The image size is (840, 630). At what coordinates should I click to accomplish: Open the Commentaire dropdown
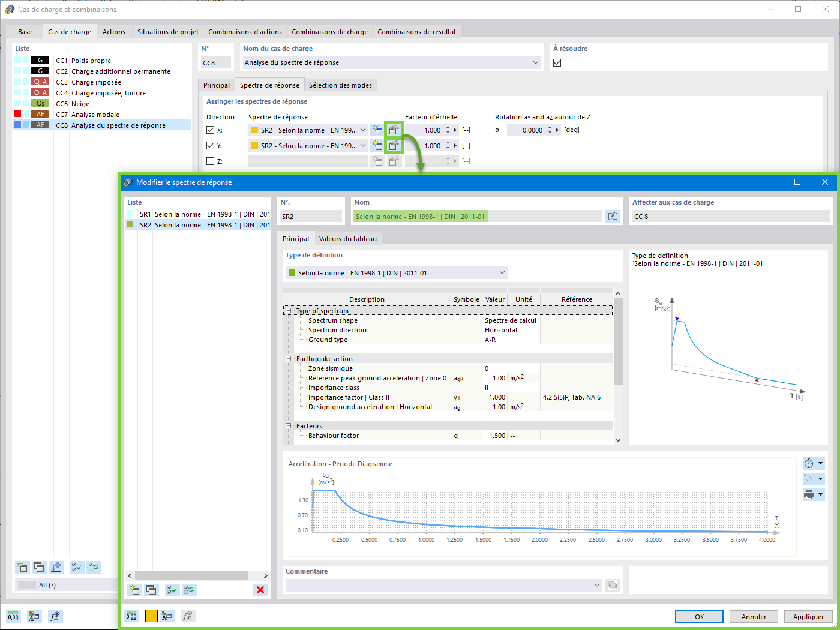click(596, 585)
